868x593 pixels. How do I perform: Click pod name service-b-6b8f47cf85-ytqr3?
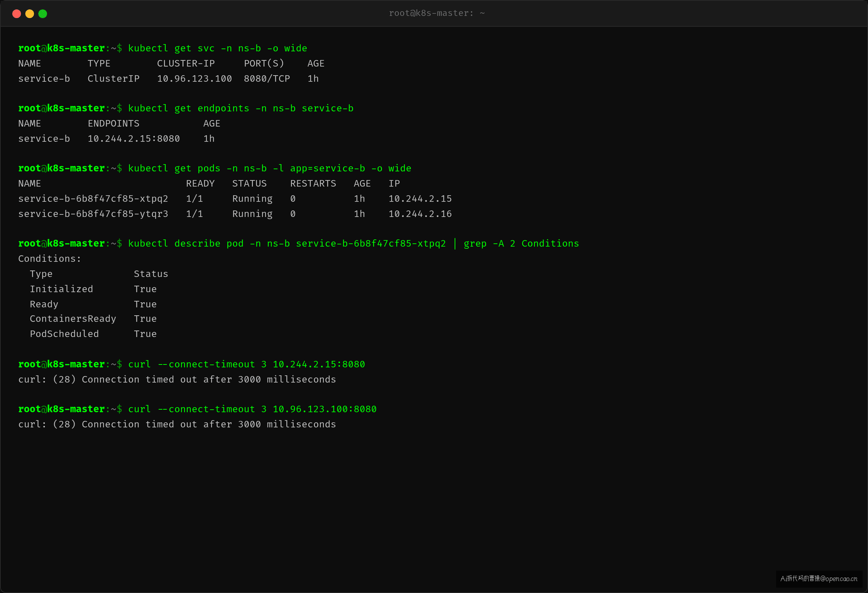pyautogui.click(x=93, y=214)
